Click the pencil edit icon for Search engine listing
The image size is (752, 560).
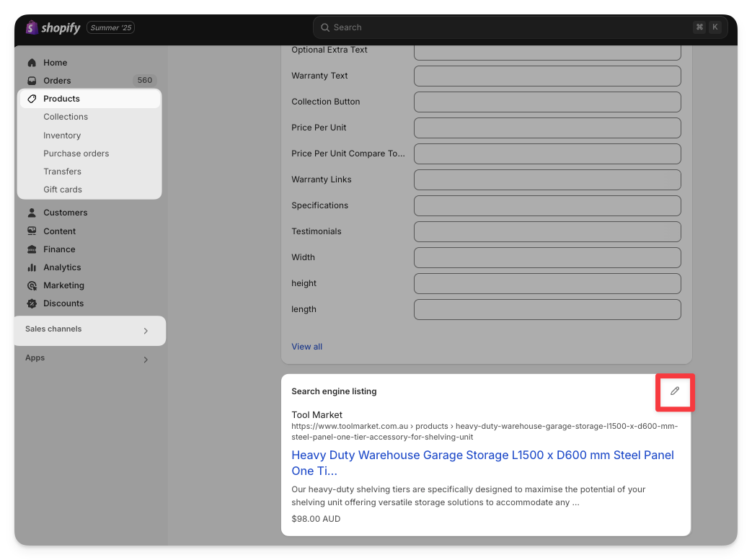674,391
